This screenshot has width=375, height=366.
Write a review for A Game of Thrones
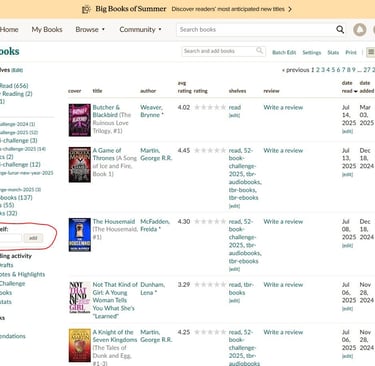click(x=283, y=150)
